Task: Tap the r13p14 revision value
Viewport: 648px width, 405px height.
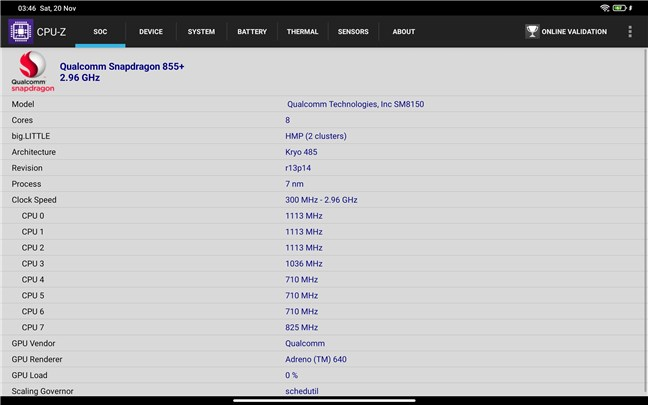Action: pyautogui.click(x=298, y=168)
